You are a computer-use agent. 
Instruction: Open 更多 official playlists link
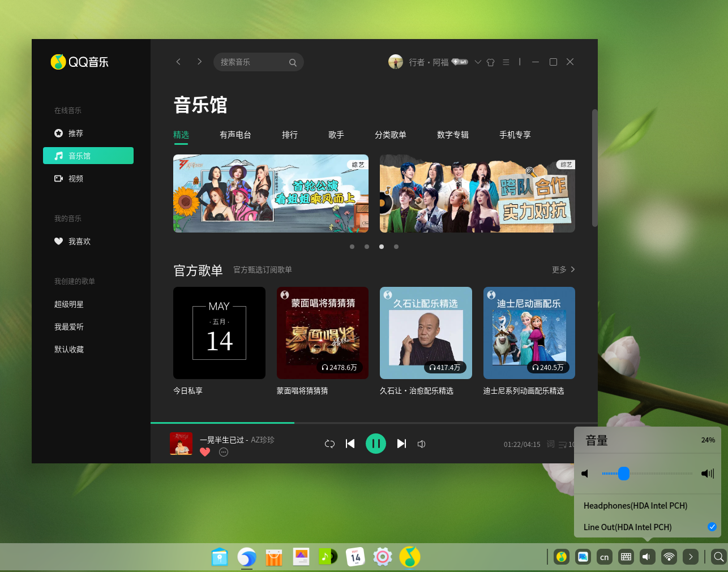[563, 270]
